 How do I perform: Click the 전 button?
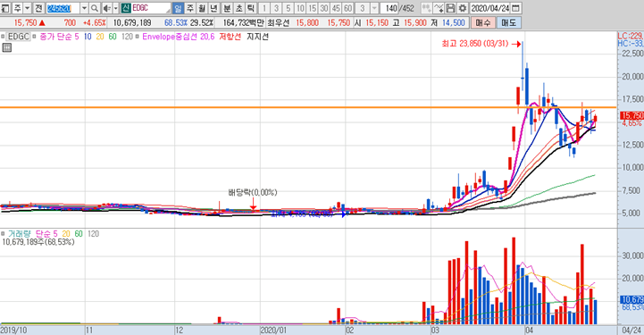pyautogui.click(x=38, y=8)
